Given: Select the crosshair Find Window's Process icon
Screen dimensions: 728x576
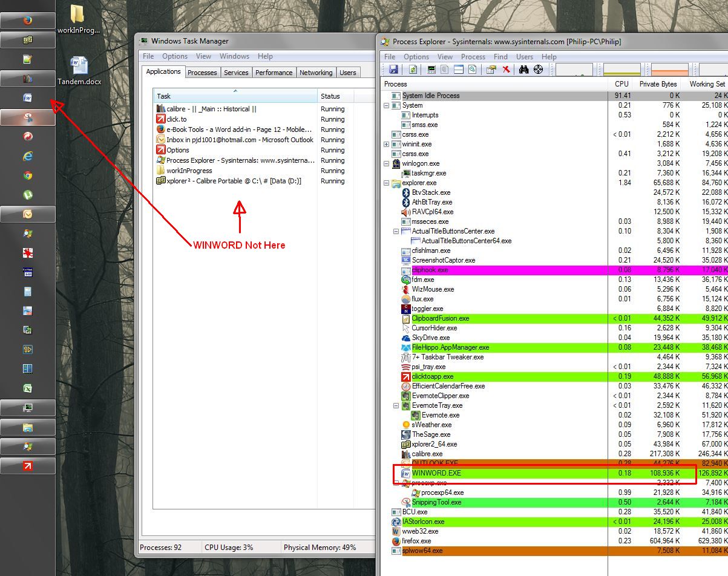Looking at the screenshot, I should (538, 70).
